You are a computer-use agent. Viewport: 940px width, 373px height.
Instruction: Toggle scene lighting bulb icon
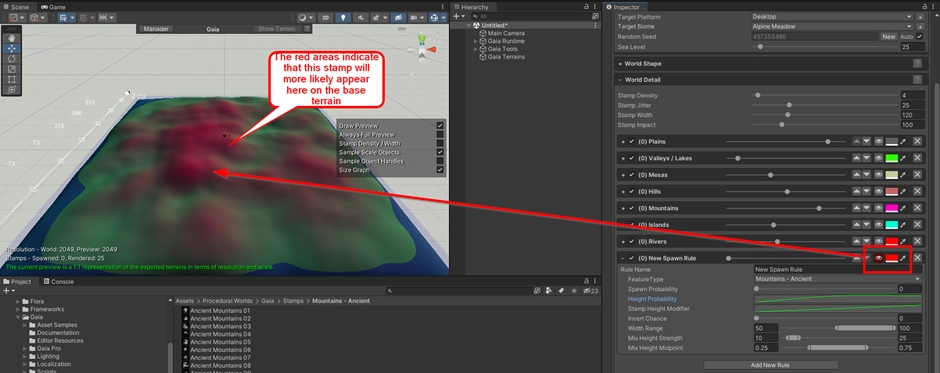(344, 18)
